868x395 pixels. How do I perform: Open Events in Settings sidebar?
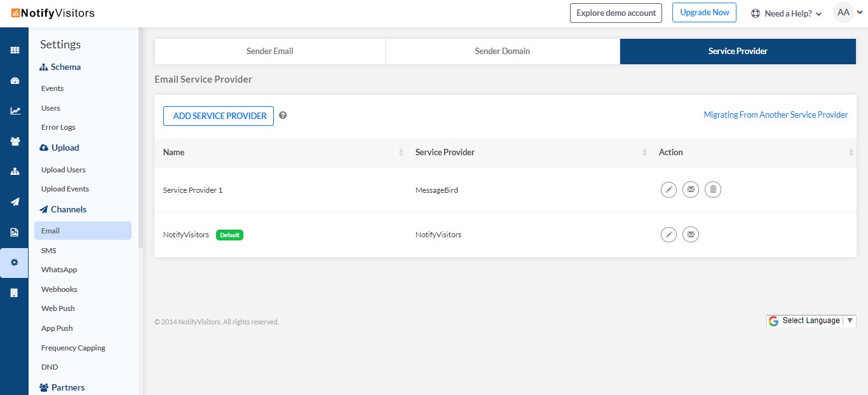[52, 88]
